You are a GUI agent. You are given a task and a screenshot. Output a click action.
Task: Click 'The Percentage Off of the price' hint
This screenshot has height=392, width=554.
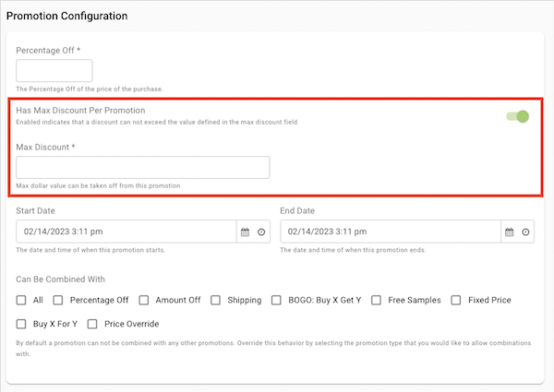pyautogui.click(x=90, y=89)
